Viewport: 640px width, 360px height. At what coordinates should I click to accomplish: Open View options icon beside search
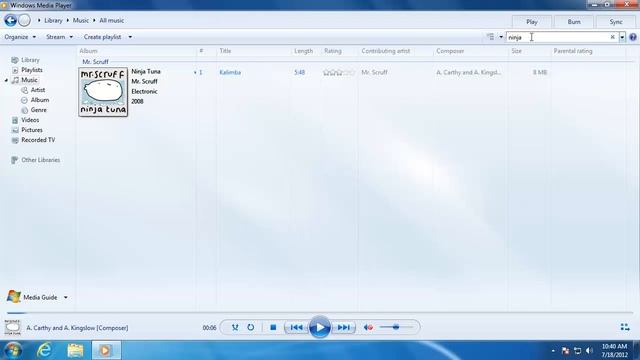490,37
